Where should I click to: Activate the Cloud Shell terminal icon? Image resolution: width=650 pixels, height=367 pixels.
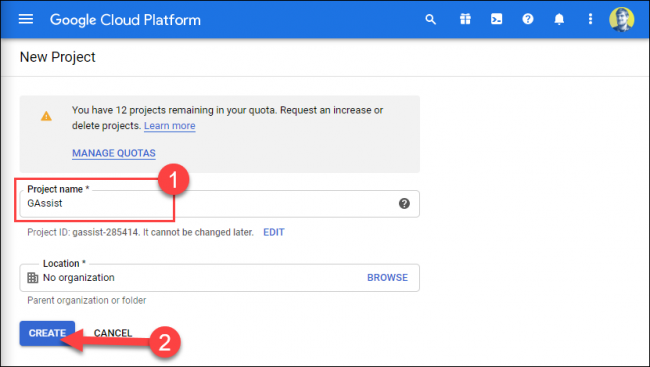497,19
